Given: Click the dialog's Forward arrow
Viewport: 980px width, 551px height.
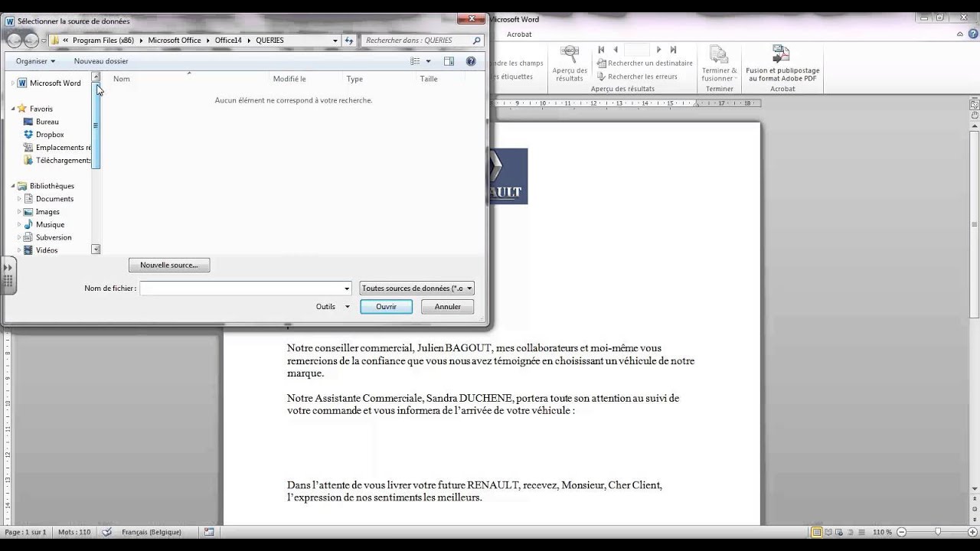Looking at the screenshot, I should [x=31, y=41].
